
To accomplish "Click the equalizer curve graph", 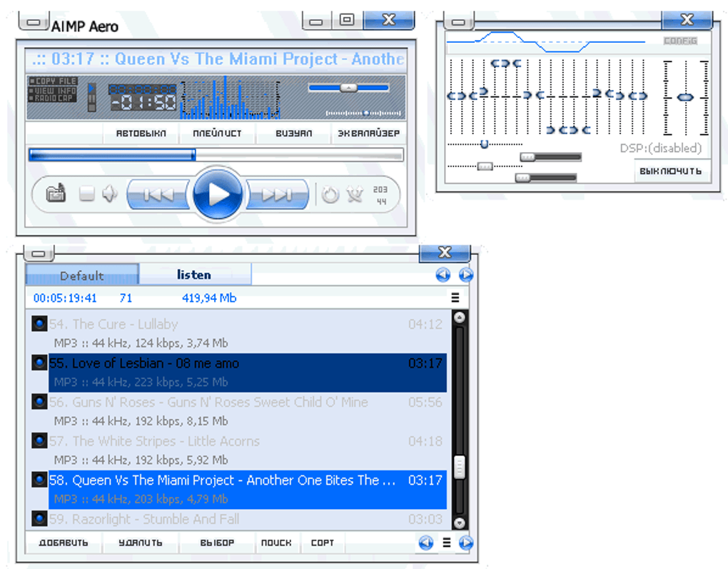I will tap(545, 42).
